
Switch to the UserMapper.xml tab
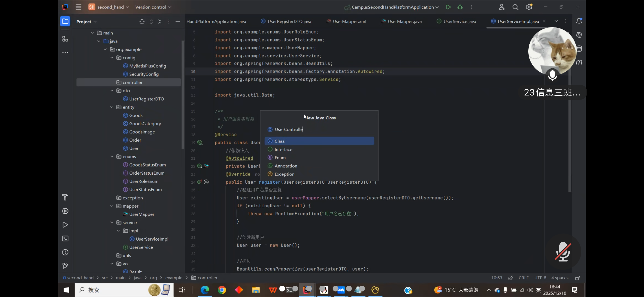(349, 21)
